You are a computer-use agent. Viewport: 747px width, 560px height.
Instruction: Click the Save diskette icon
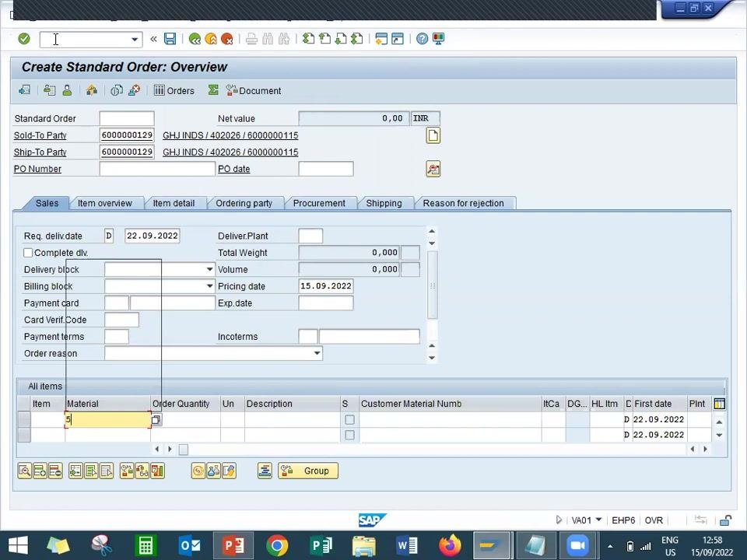coord(170,39)
